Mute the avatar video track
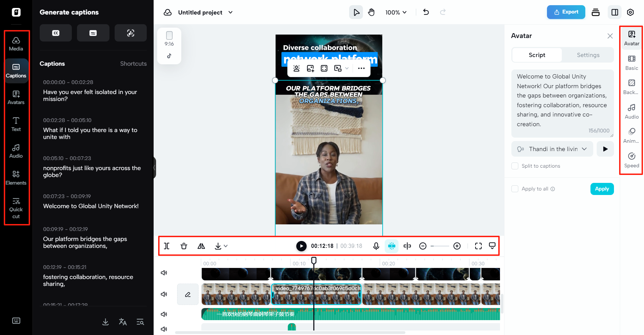Viewport: 644px width, 335px height. tap(164, 294)
